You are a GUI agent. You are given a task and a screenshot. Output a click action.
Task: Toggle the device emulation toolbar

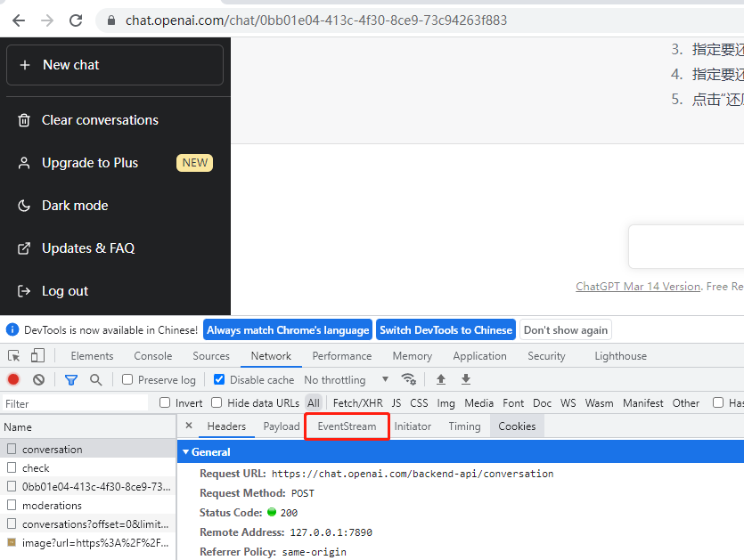[x=36, y=355]
